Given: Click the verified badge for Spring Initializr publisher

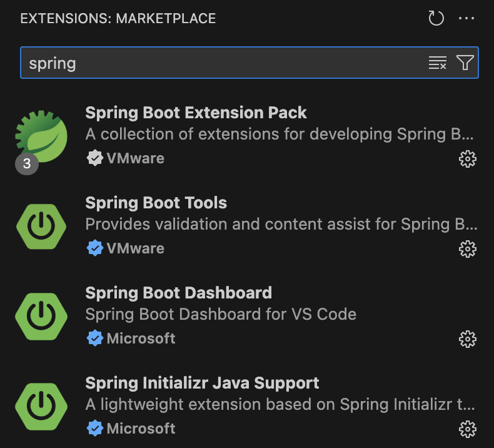Looking at the screenshot, I should tap(95, 429).
